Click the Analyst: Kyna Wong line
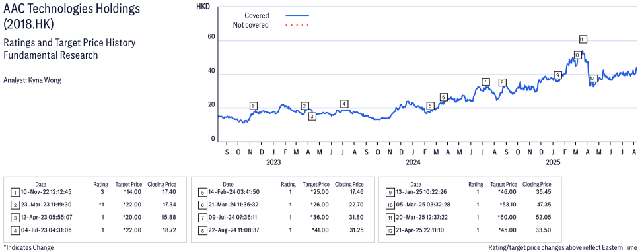 coord(32,80)
